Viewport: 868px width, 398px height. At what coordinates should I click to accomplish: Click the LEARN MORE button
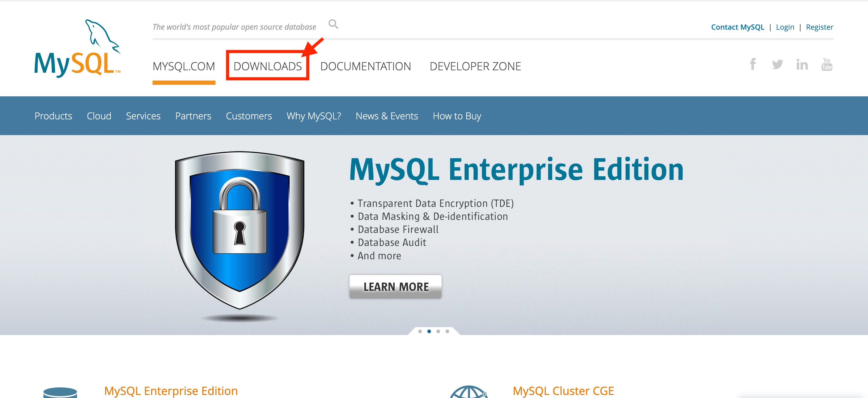[396, 287]
